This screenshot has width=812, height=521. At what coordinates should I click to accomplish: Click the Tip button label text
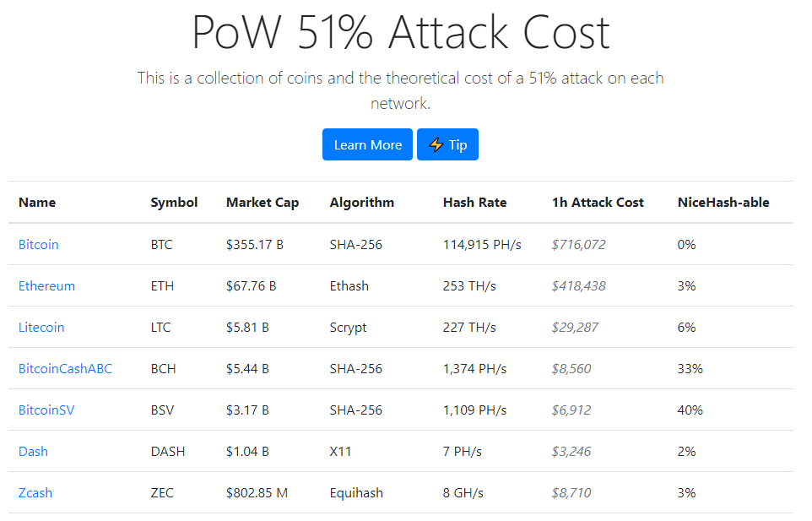pyautogui.click(x=457, y=145)
